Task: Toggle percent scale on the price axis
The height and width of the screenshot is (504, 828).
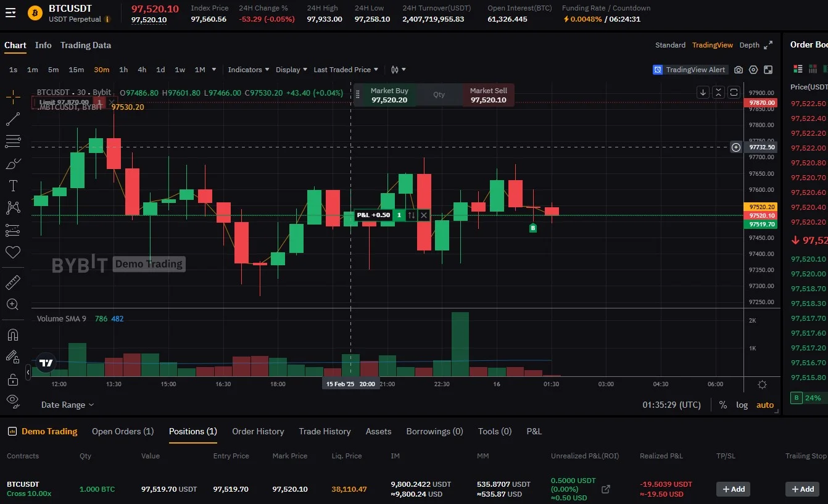Action: click(722, 405)
